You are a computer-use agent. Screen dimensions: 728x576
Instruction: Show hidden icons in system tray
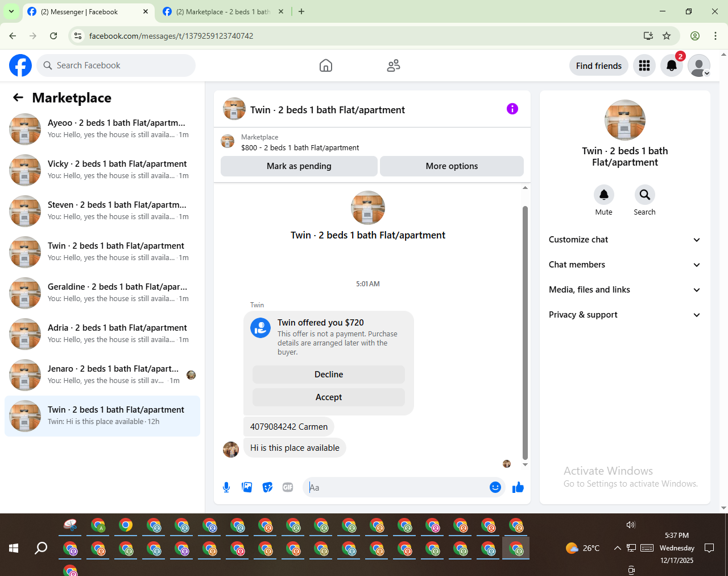(617, 548)
